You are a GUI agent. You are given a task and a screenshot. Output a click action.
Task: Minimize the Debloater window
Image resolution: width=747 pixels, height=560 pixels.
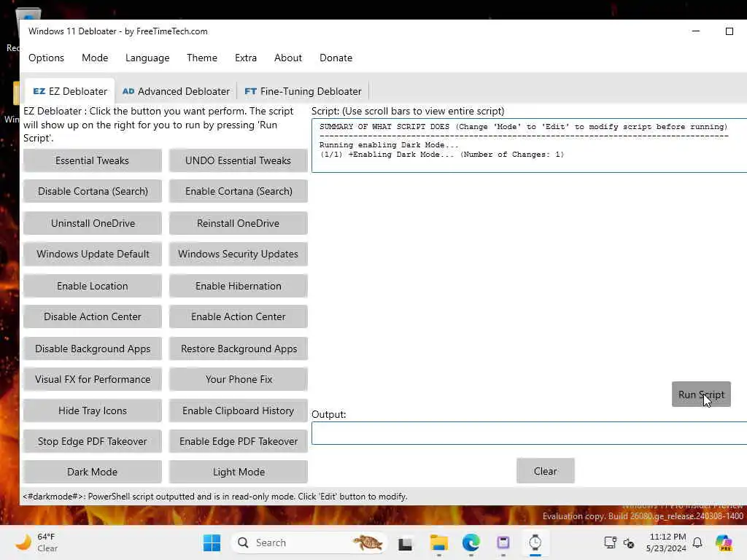(x=696, y=31)
